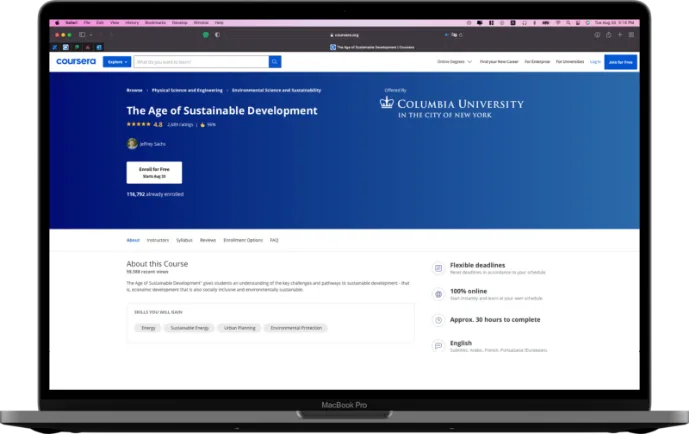The height and width of the screenshot is (434, 689).
Task: Click the translate icon in address bar
Action: (x=454, y=35)
